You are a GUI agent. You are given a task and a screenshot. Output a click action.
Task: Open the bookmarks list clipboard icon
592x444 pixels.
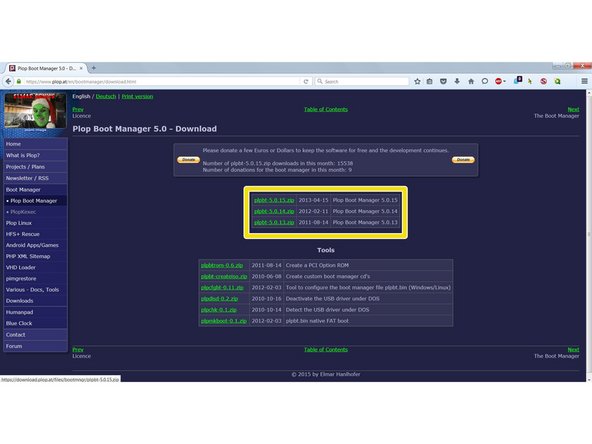pos(430,81)
